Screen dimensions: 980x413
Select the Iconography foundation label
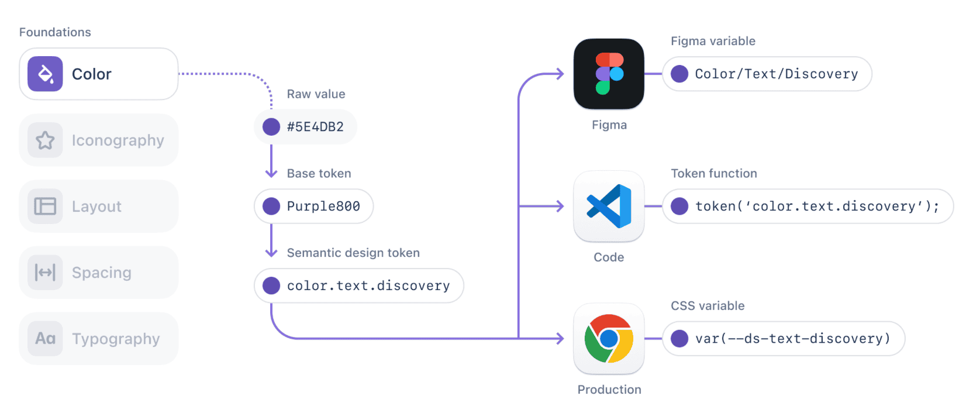[118, 140]
